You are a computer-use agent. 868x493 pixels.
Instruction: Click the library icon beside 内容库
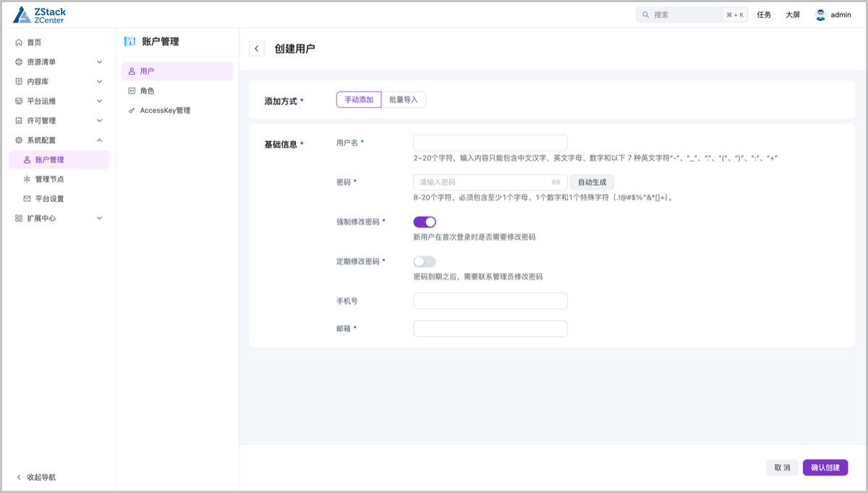(19, 82)
